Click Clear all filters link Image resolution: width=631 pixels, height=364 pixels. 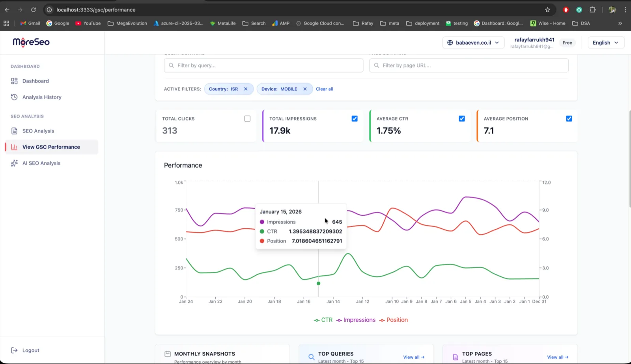pos(325,89)
